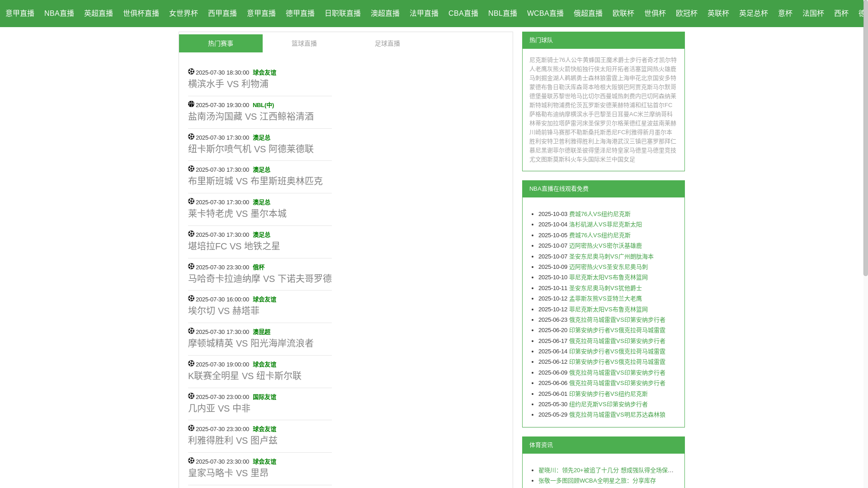Click 俄杯 league tag

tap(259, 267)
